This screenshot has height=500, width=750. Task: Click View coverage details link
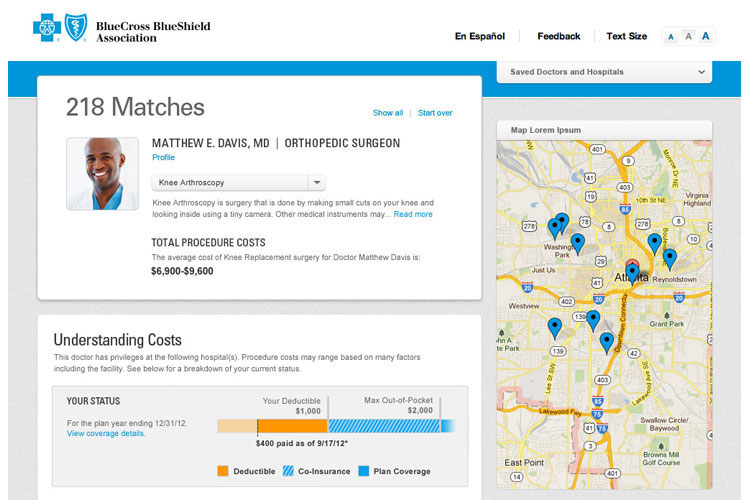pos(106,433)
